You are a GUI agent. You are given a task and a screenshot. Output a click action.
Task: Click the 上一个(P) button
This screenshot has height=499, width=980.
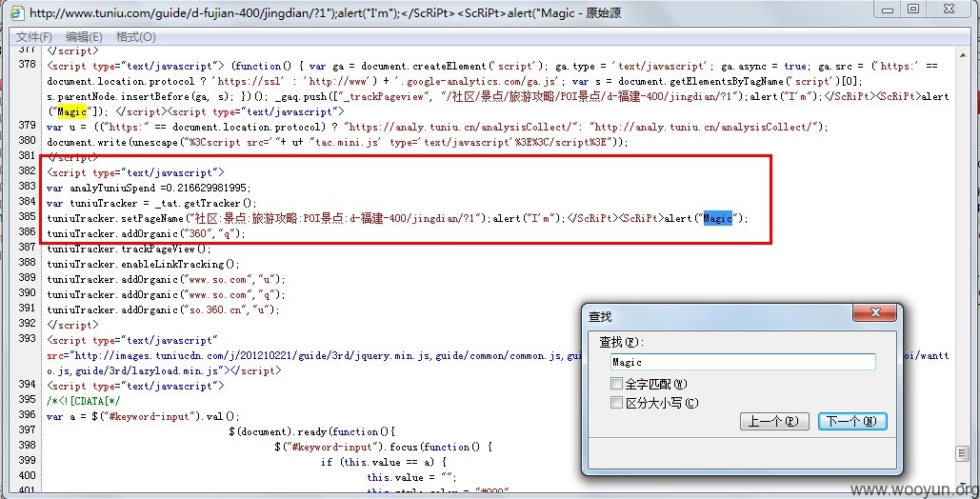774,422
